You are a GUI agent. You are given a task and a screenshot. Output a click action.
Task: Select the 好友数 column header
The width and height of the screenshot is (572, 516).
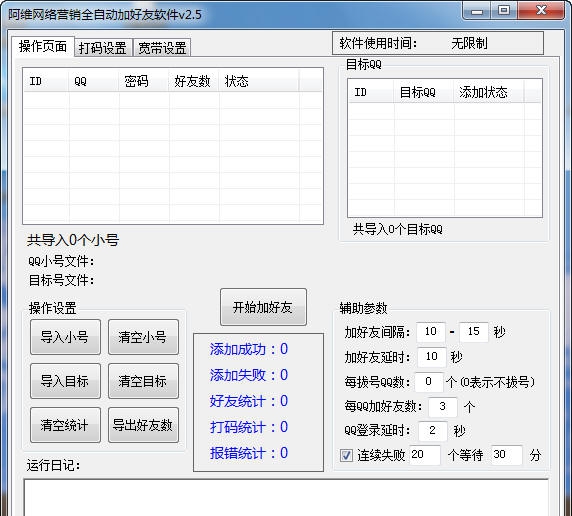tap(194, 81)
